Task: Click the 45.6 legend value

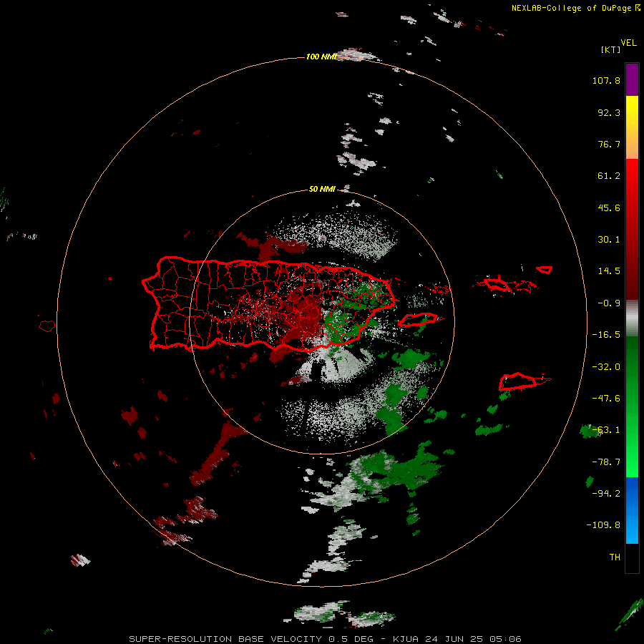Action: click(x=609, y=208)
